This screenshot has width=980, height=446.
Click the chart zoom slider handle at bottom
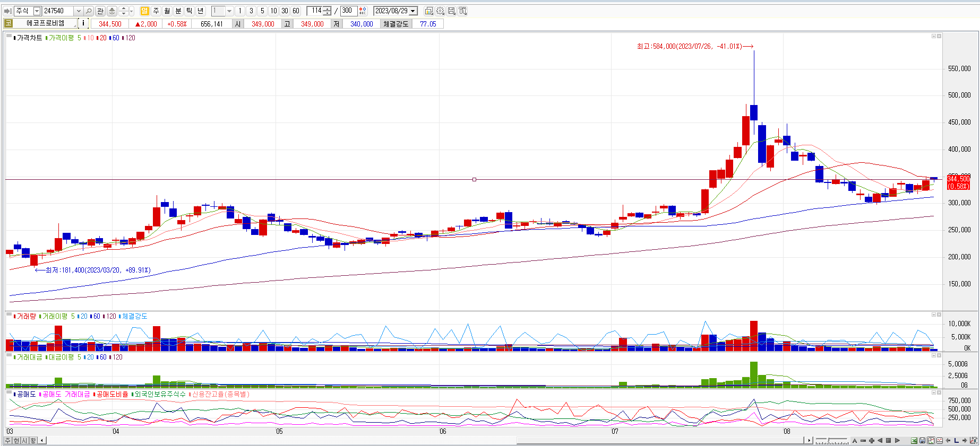828,440
